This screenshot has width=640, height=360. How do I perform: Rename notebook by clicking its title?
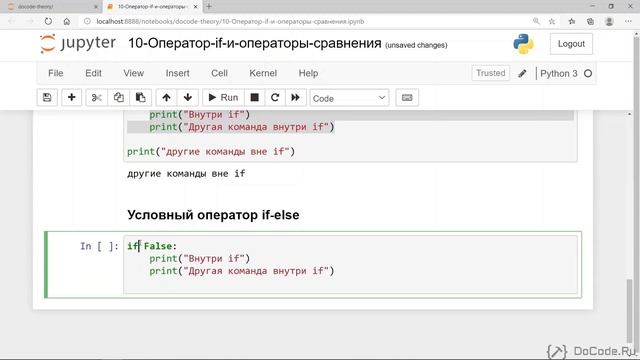255,43
